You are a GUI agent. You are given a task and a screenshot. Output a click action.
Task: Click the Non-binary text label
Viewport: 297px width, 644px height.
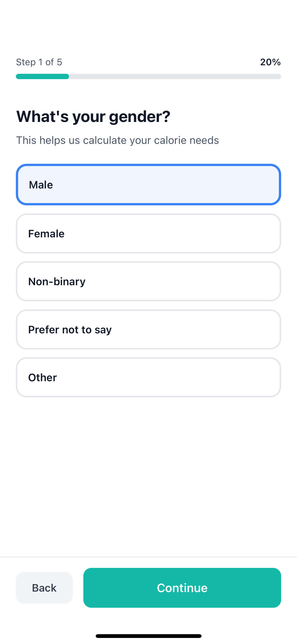point(57,282)
